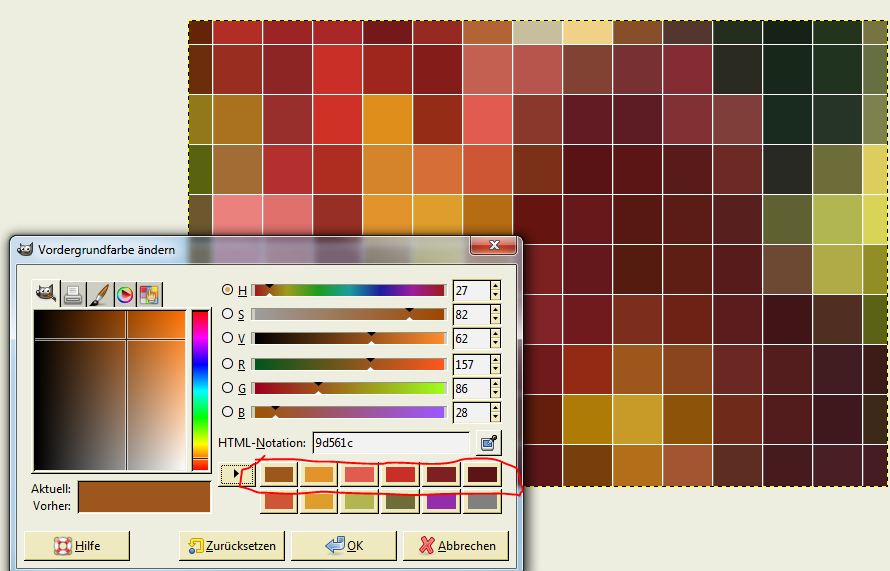890x571 pixels.
Task: Open the Watercolor brush selector tab
Action: tap(99, 295)
